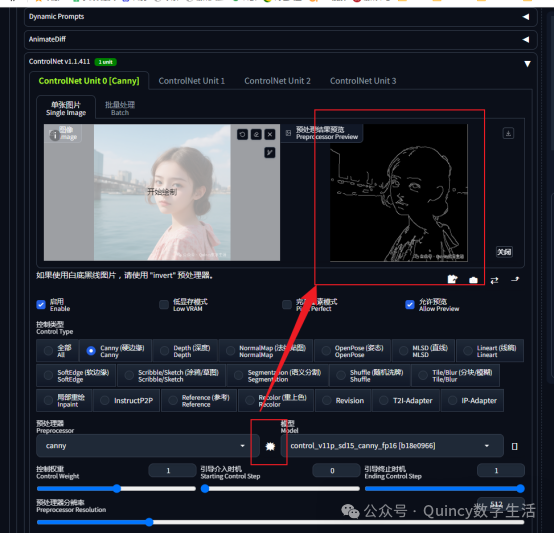Click the eraser icon on input image

256,134
